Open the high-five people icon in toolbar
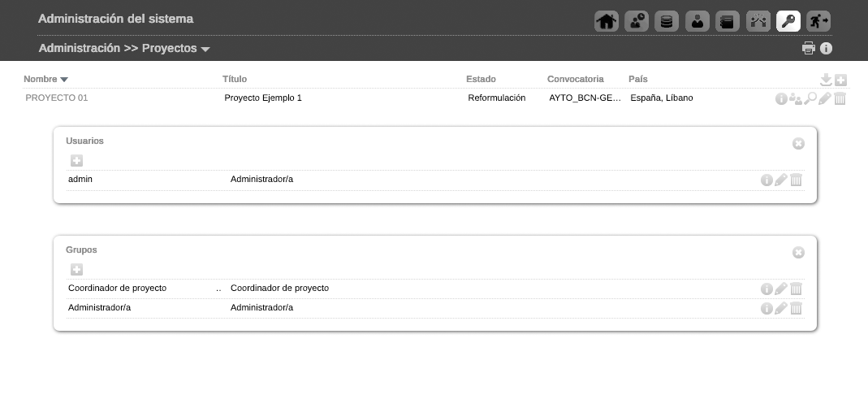Image resolution: width=868 pixels, height=395 pixels. point(758,21)
